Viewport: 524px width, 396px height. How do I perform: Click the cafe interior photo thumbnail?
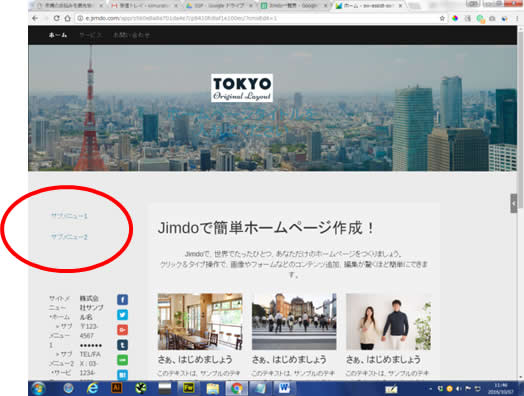pos(200,321)
